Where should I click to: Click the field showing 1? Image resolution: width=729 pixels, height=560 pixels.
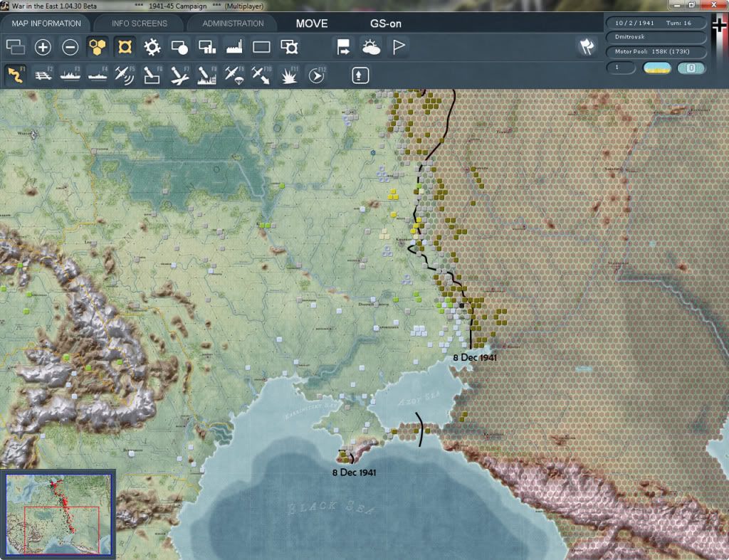(621, 68)
